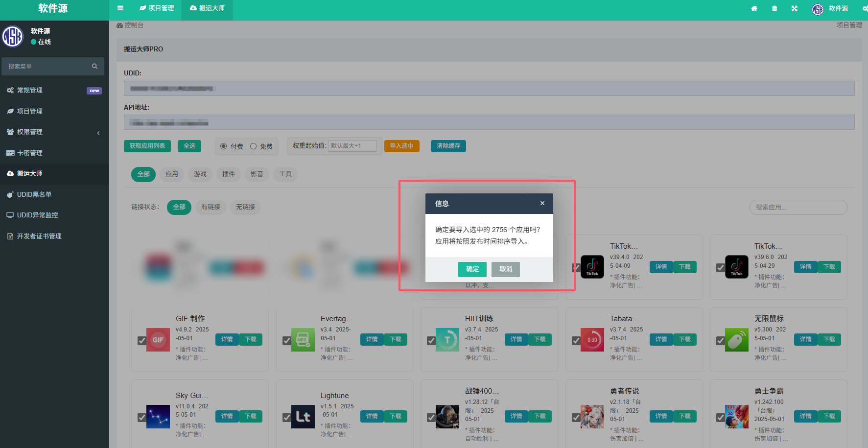Toggle checkbox for GIF 制作 app
This screenshot has width=868, height=448.
142,340
